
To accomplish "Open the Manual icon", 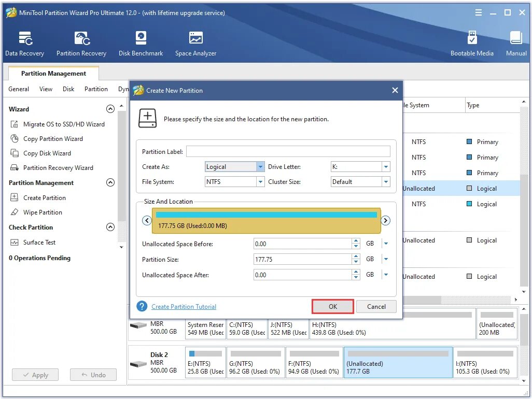I will (516, 44).
